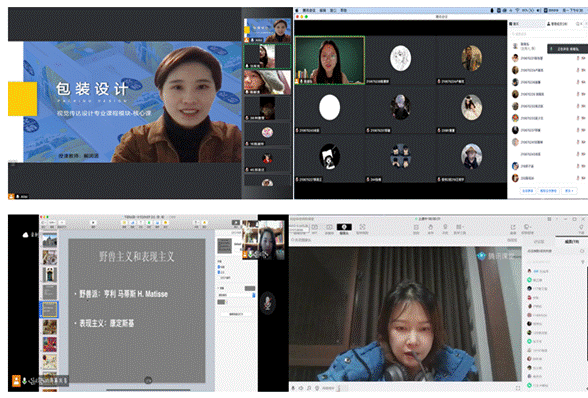
Task: Click the middle button below participant list
Action: [548, 191]
